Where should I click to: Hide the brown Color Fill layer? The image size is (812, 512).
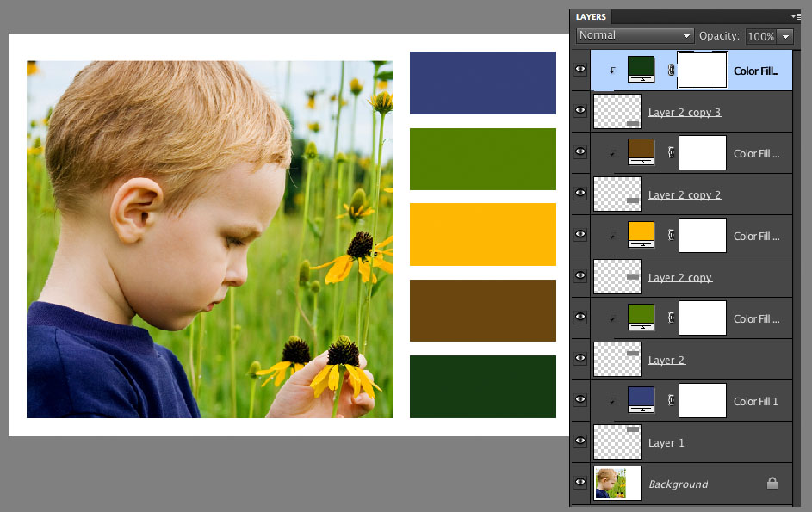580,151
